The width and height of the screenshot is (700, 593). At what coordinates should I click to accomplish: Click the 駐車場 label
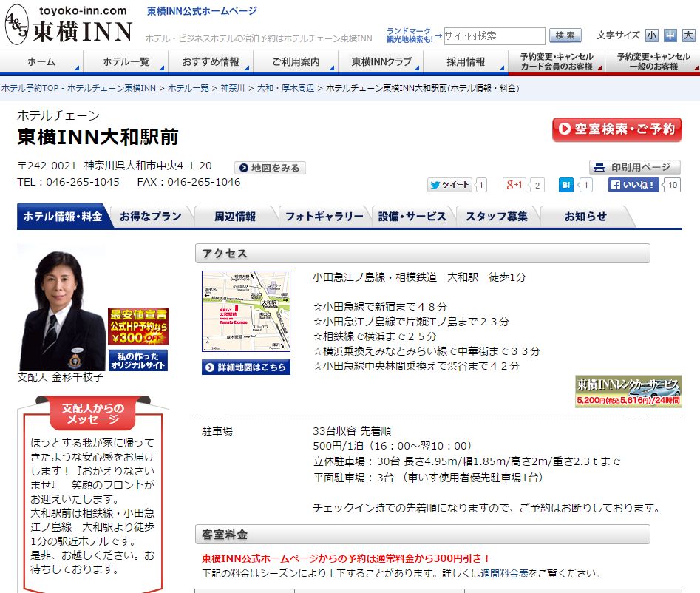(217, 431)
